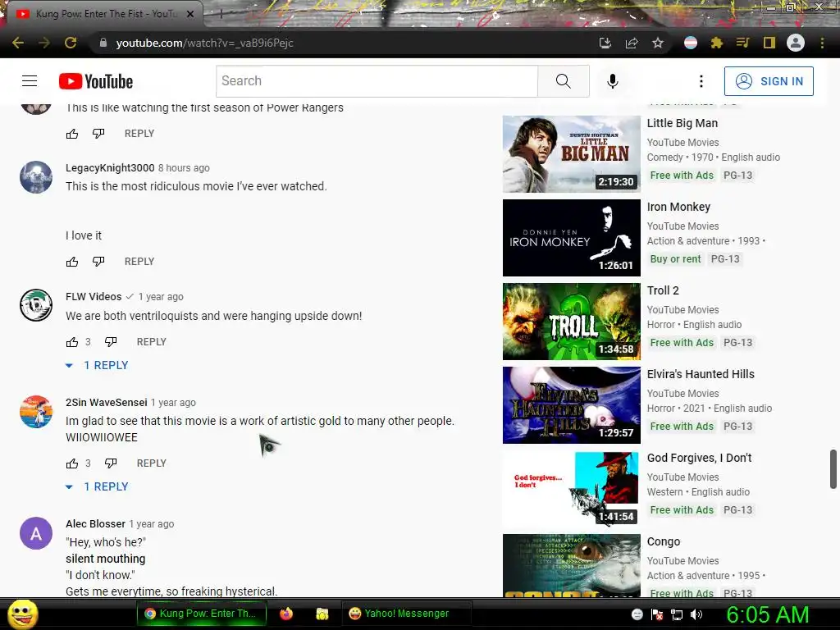Click the Iron Monkey title text

(x=678, y=207)
